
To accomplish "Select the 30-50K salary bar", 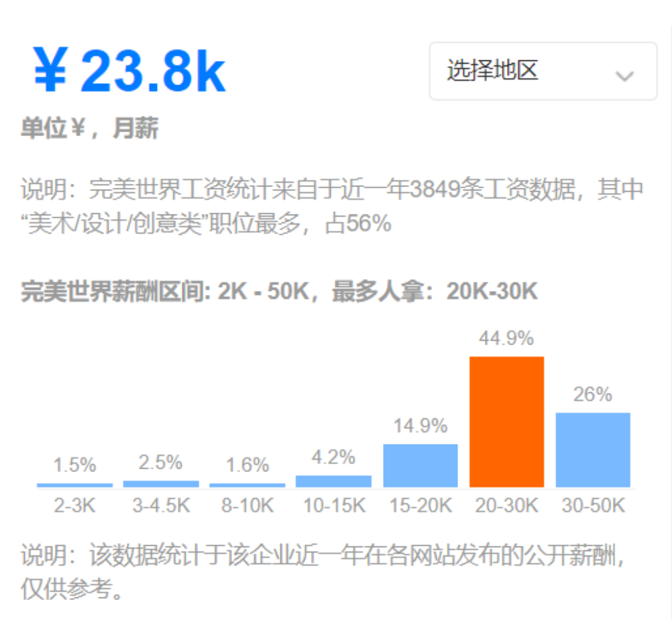I will [593, 450].
